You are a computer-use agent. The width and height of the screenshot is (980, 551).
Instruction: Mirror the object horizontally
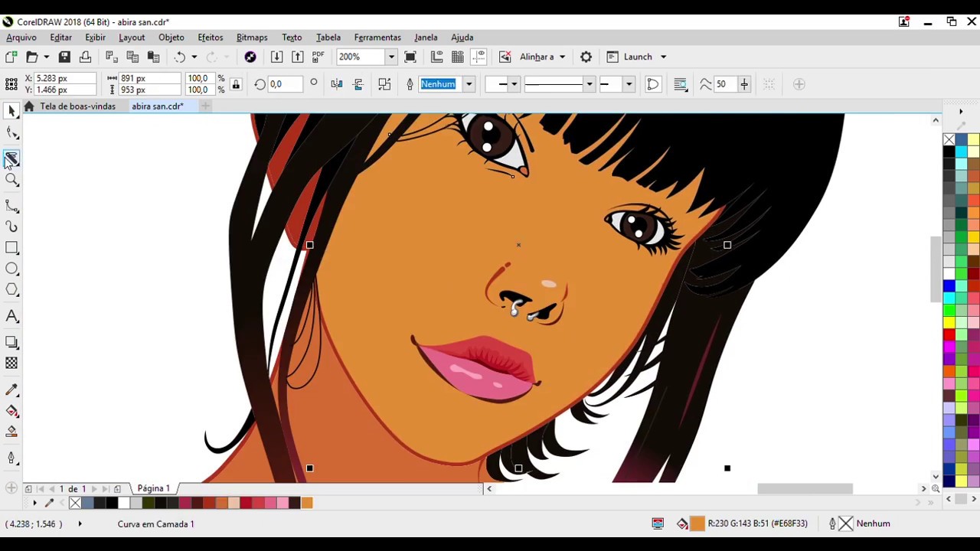(x=337, y=84)
